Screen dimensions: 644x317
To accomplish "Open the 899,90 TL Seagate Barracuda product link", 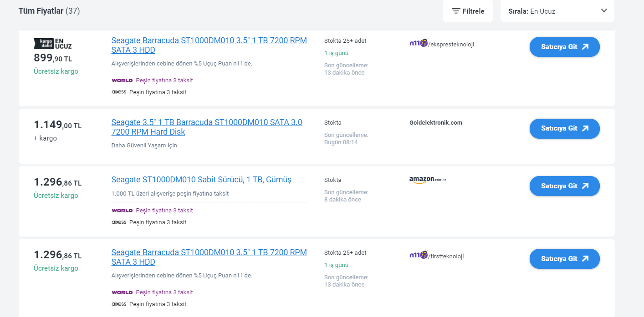I will click(x=209, y=45).
